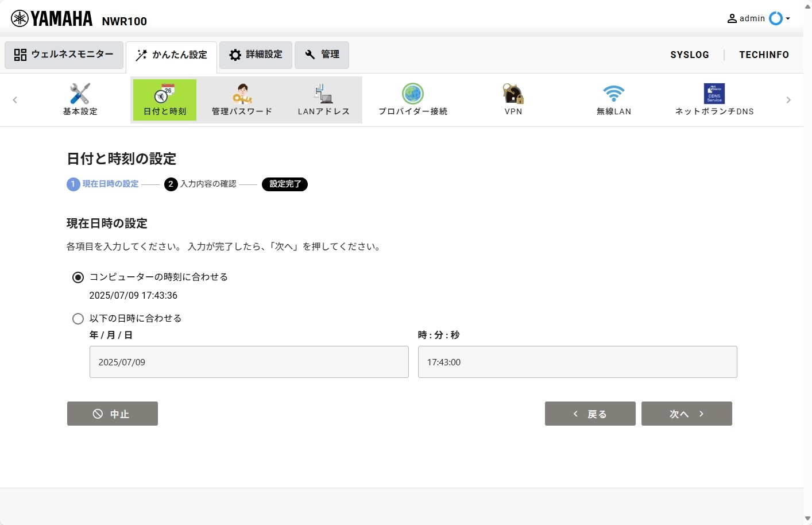Click the 時:分:秒 time input field
This screenshot has height=525, width=812.
pos(577,362)
